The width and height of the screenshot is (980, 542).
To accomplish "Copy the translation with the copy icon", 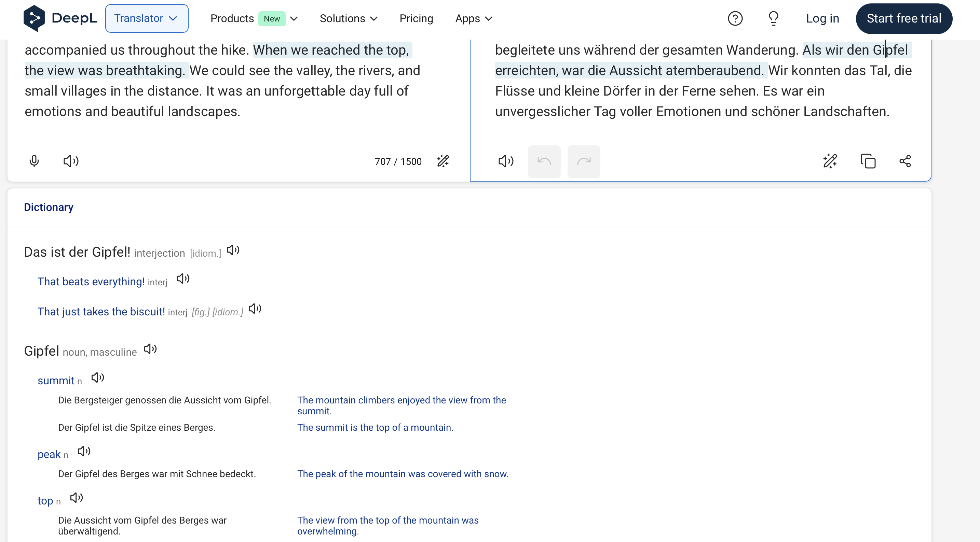I will pyautogui.click(x=868, y=161).
